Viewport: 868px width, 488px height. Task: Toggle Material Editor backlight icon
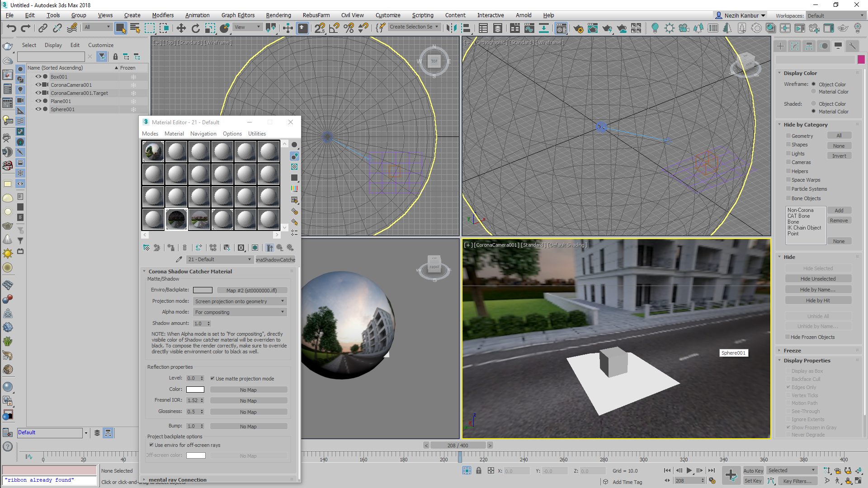[x=294, y=156]
